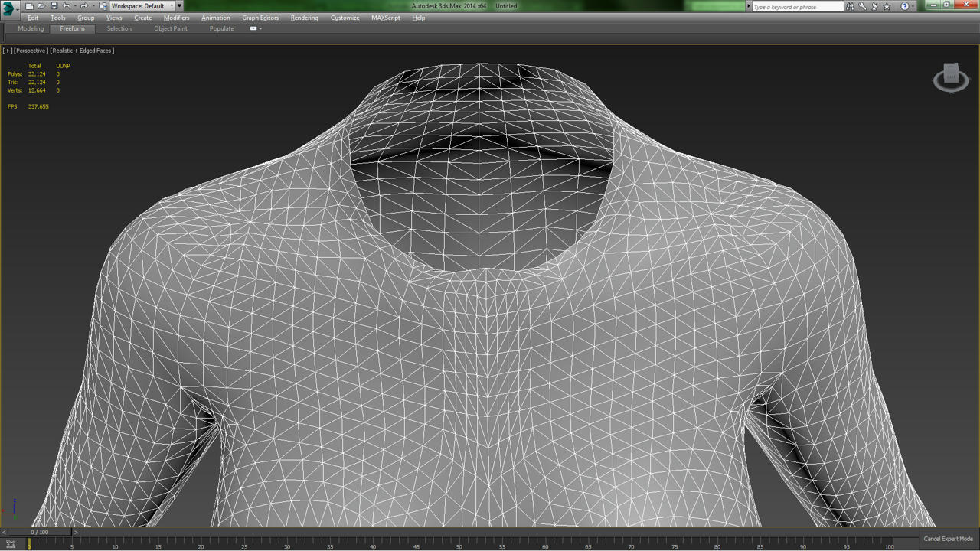Click the Save File floppy icon
The image size is (980, 551).
[x=54, y=6]
